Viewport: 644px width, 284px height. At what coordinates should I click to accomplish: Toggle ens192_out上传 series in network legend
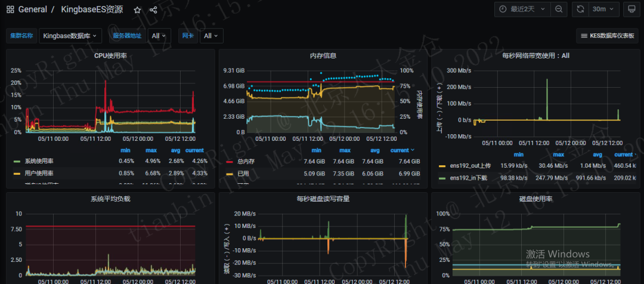click(x=465, y=166)
